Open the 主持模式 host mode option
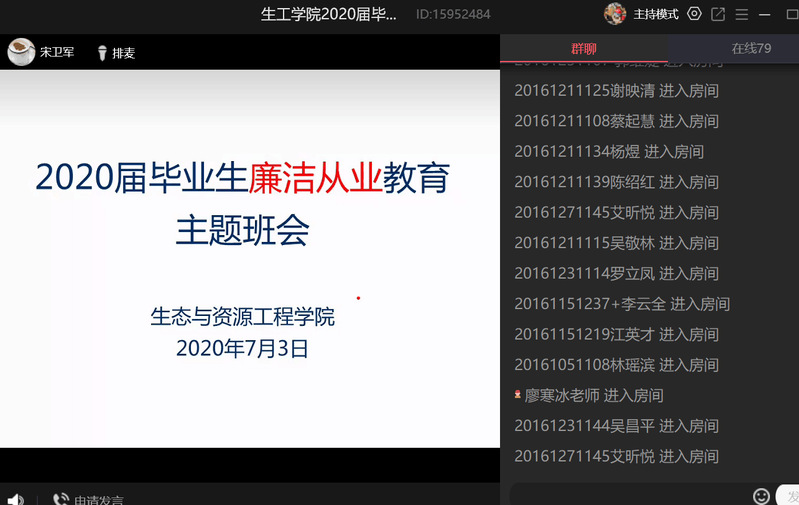 [x=656, y=14]
